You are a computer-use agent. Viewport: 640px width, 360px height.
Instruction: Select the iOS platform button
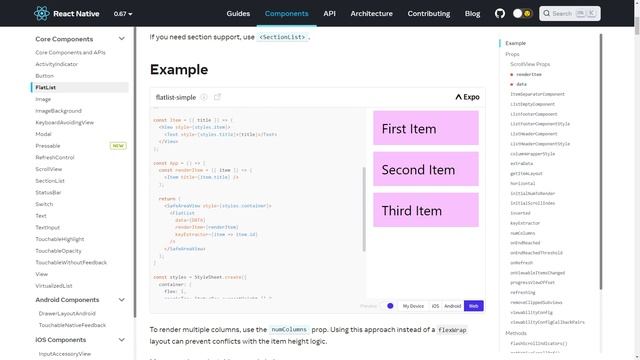[x=435, y=306]
